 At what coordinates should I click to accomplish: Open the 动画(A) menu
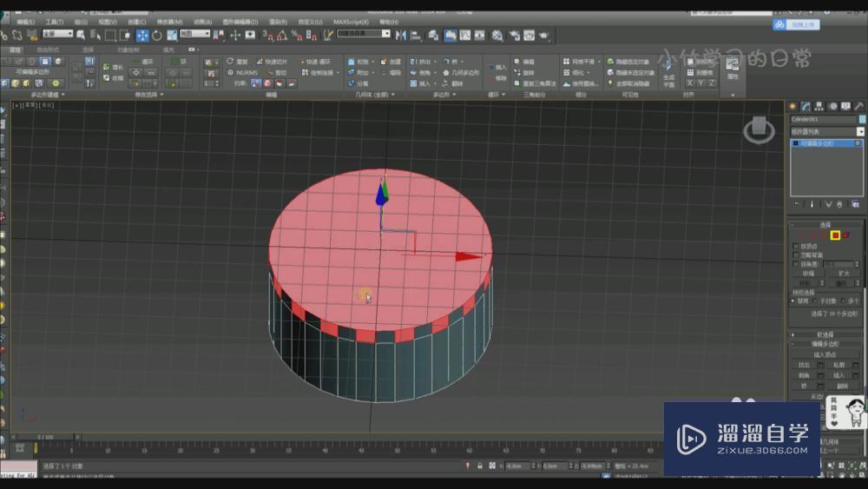click(x=202, y=22)
